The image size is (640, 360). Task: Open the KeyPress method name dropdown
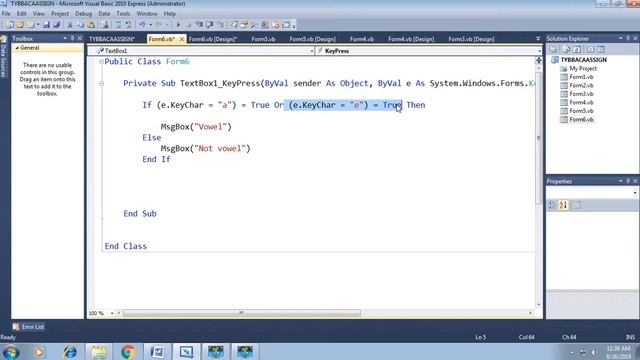tap(539, 51)
